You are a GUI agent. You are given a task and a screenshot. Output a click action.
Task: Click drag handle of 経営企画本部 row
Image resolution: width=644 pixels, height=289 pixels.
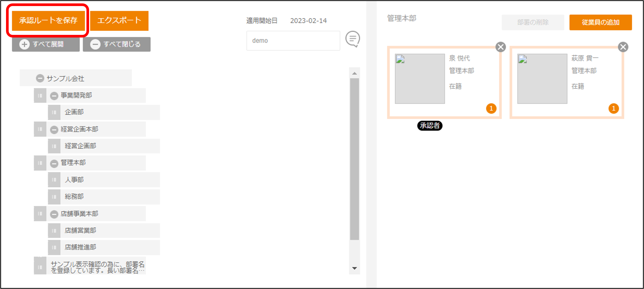[x=40, y=129]
